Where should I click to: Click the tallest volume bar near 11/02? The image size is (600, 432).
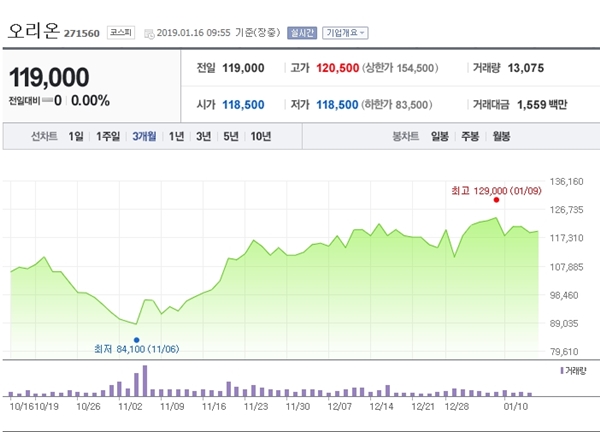[x=145, y=381]
